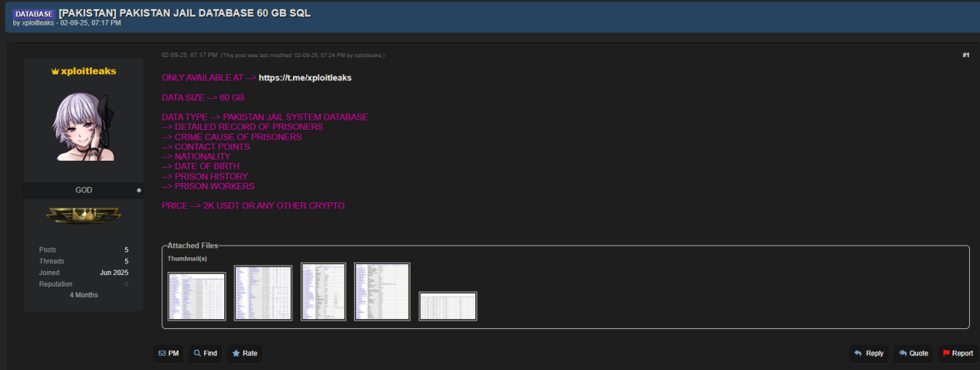Click the gold rank badge under GOD

(83, 216)
